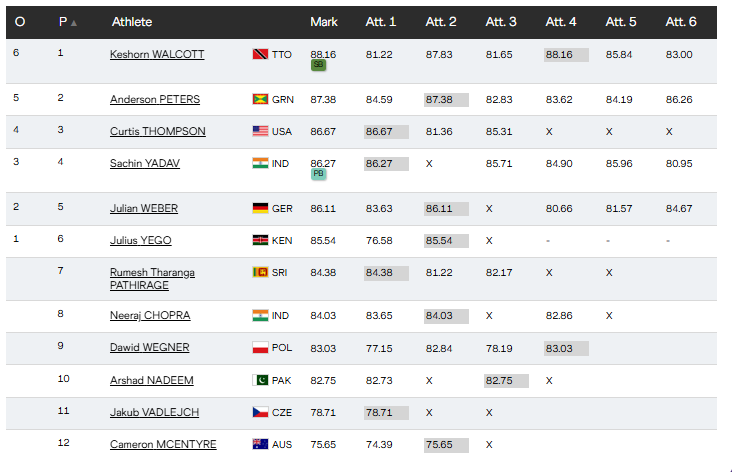The width and height of the screenshot is (732, 472).
Task: Open Julian WEBER's athlete link
Action: (144, 208)
